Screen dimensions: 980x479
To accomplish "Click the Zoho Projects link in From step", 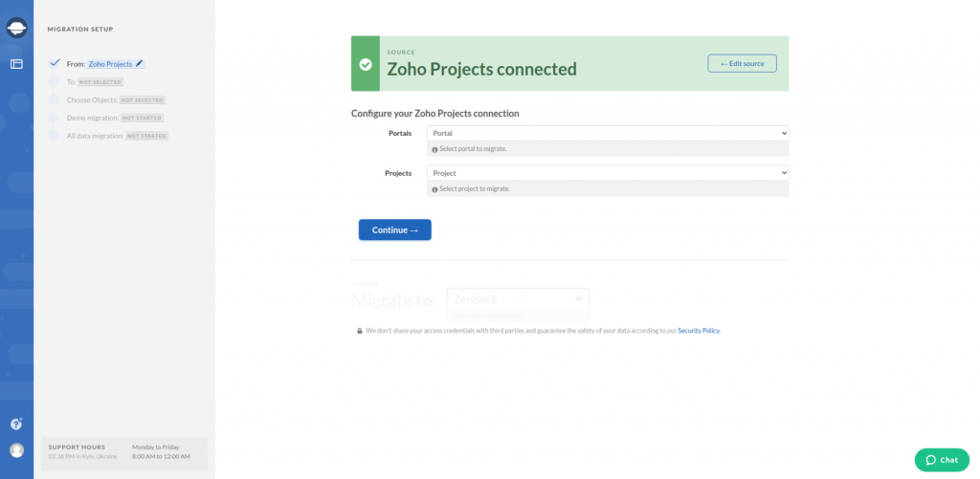I will [111, 64].
